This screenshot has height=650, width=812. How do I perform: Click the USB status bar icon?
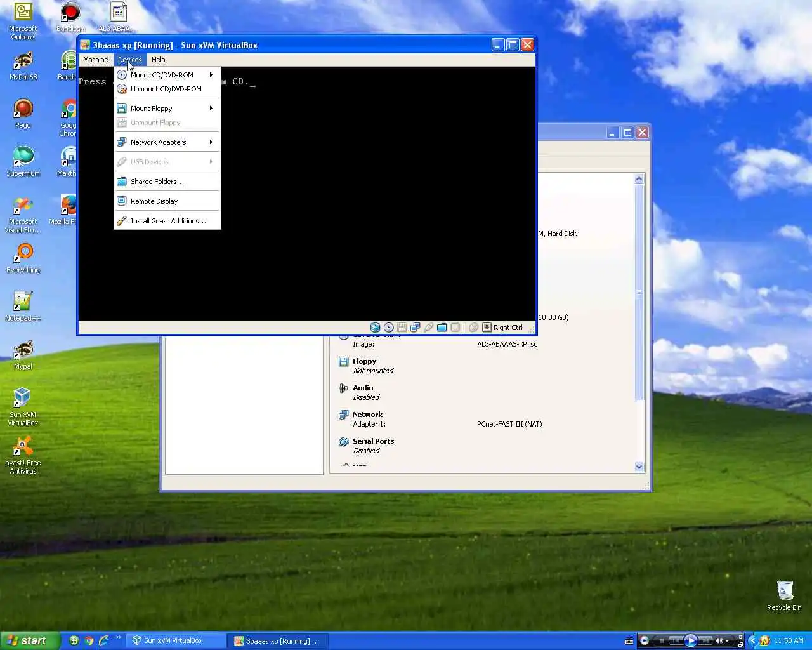coord(428,328)
